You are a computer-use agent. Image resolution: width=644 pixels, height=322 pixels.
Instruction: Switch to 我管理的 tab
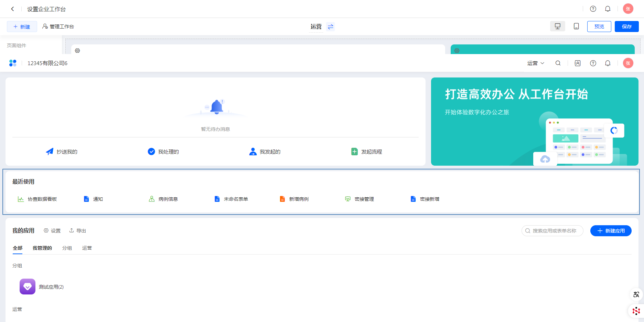pyautogui.click(x=42, y=248)
